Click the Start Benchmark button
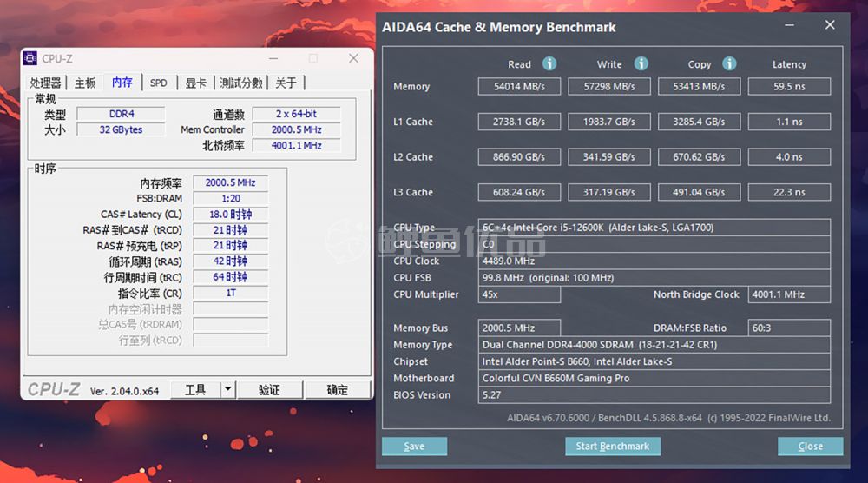Viewport: 868px width, 483px height. pos(612,447)
